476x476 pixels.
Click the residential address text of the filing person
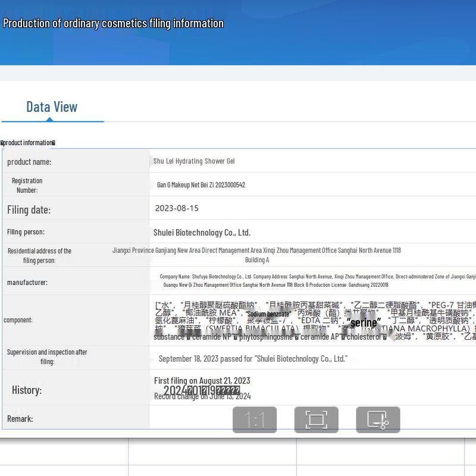[256, 255]
